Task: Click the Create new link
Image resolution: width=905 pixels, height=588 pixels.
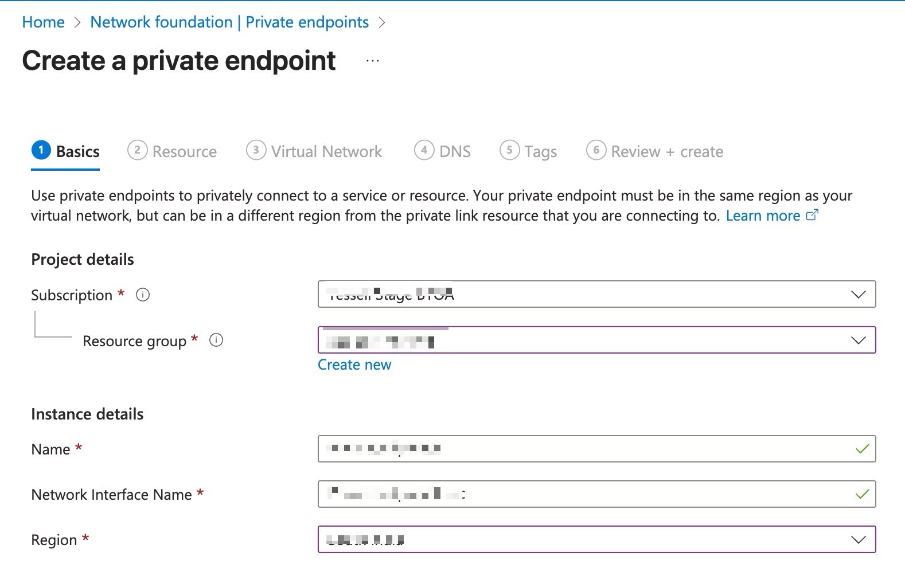Action: [x=354, y=365]
